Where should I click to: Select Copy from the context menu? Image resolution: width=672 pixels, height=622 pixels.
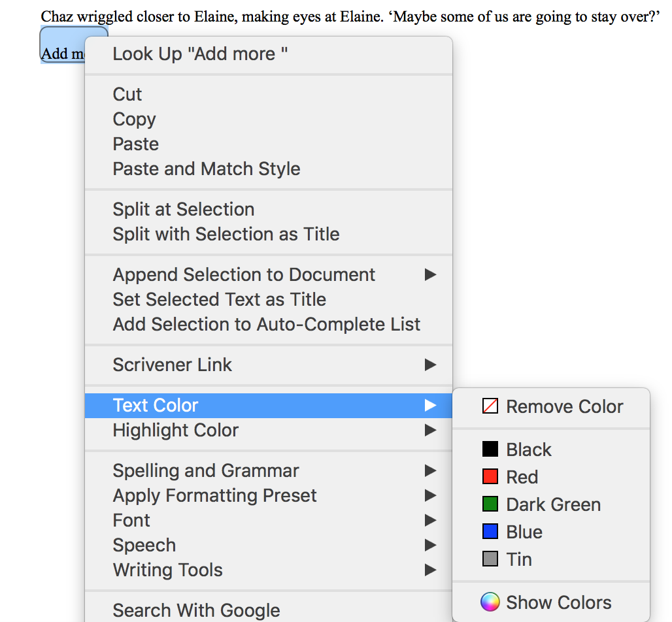point(269,119)
